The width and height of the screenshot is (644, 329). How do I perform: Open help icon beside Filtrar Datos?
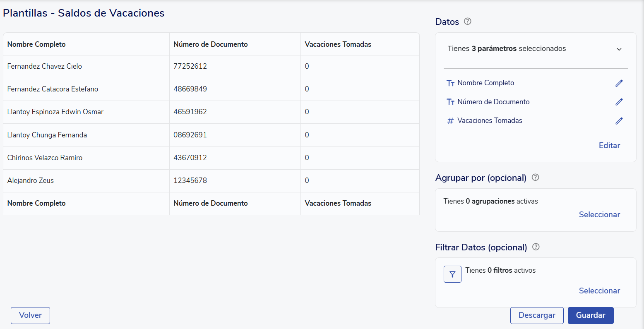(536, 247)
